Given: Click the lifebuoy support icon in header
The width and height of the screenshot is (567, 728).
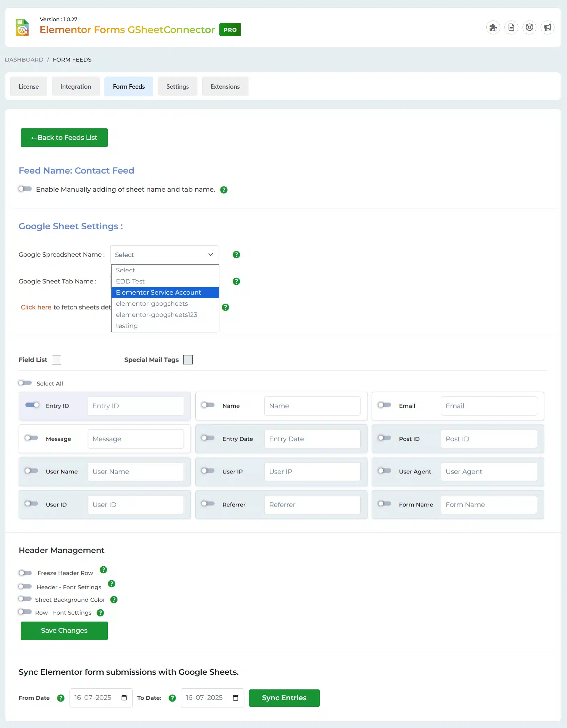Looking at the screenshot, I should point(529,27).
